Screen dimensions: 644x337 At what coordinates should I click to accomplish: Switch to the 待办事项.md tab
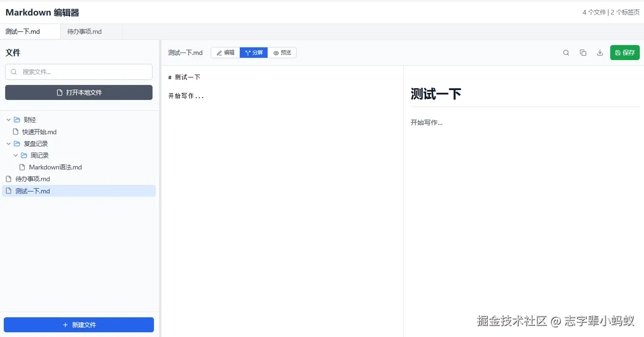coord(92,31)
